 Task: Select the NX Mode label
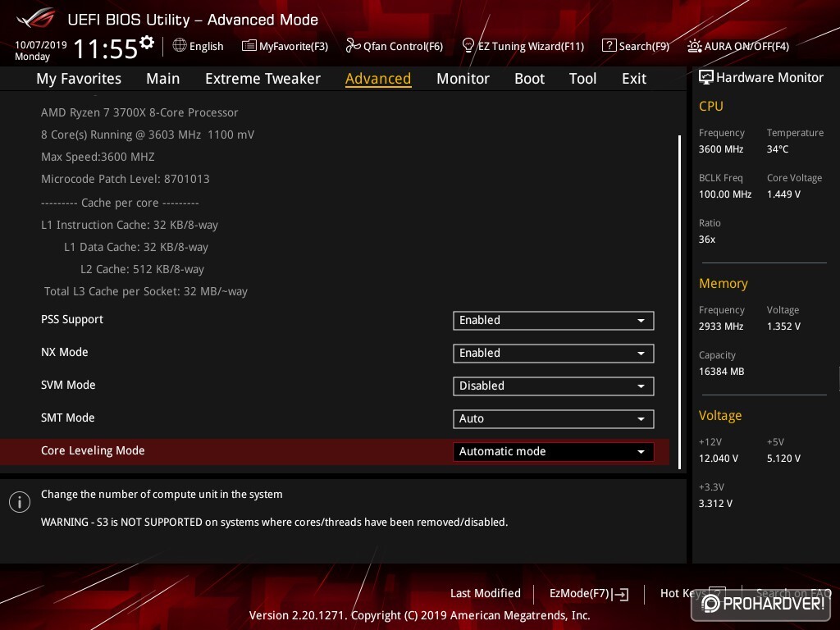tap(64, 352)
